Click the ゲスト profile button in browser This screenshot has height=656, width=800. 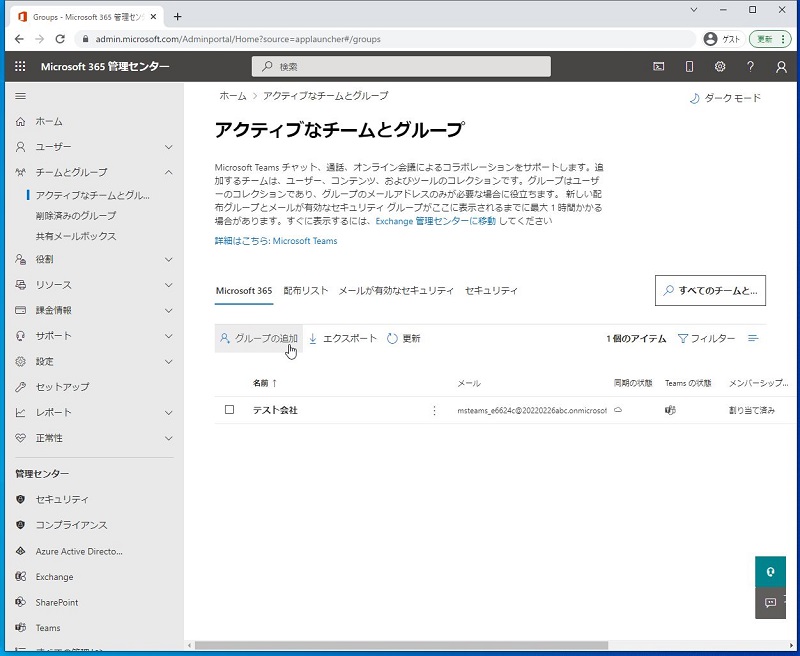tap(722, 39)
